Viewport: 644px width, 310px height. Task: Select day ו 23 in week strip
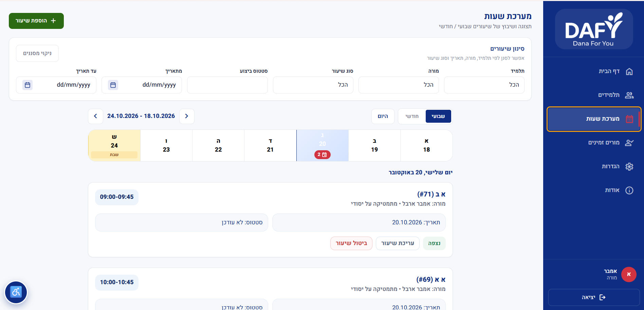(x=166, y=145)
